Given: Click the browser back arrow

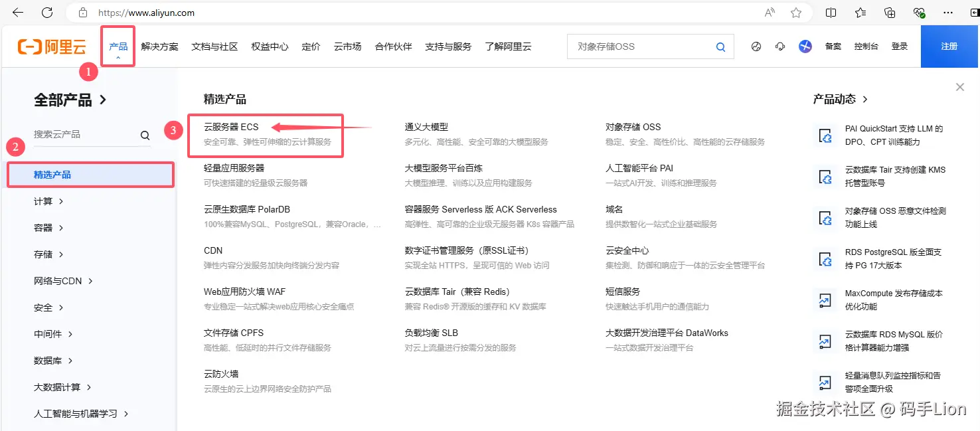Looking at the screenshot, I should click(18, 13).
